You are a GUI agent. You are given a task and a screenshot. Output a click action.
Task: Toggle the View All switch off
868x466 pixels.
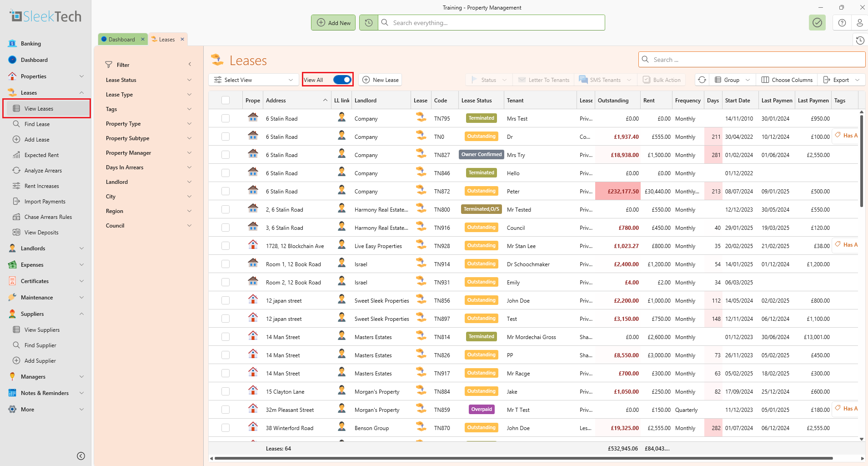click(x=342, y=80)
